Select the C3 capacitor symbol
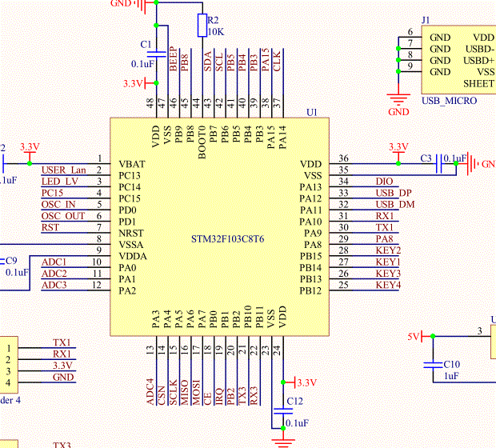Image resolution: width=496 pixels, height=448 pixels. (438, 163)
